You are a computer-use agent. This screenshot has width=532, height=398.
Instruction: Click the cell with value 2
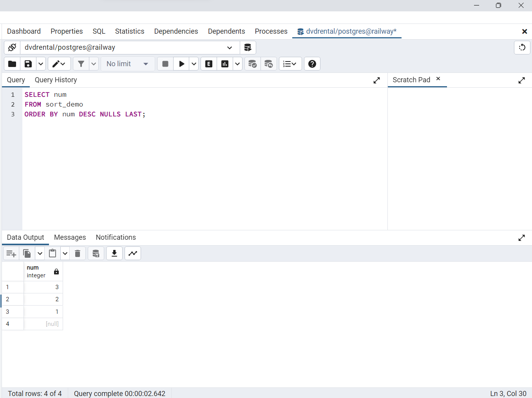(43, 299)
